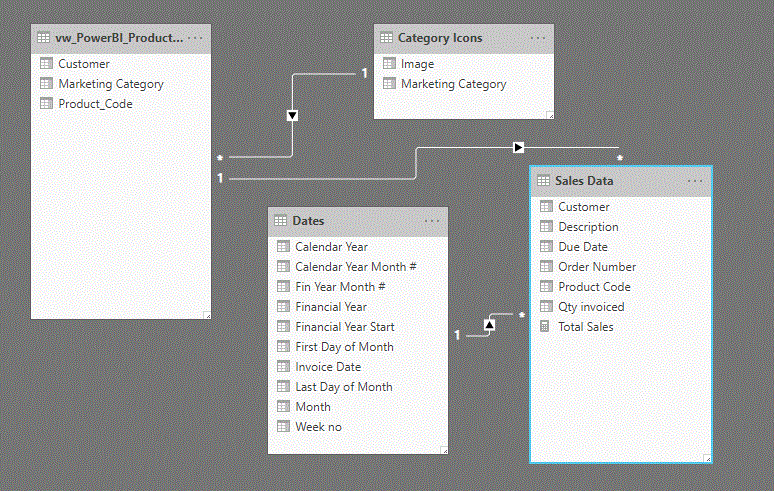Select Product_Code field

[121, 104]
